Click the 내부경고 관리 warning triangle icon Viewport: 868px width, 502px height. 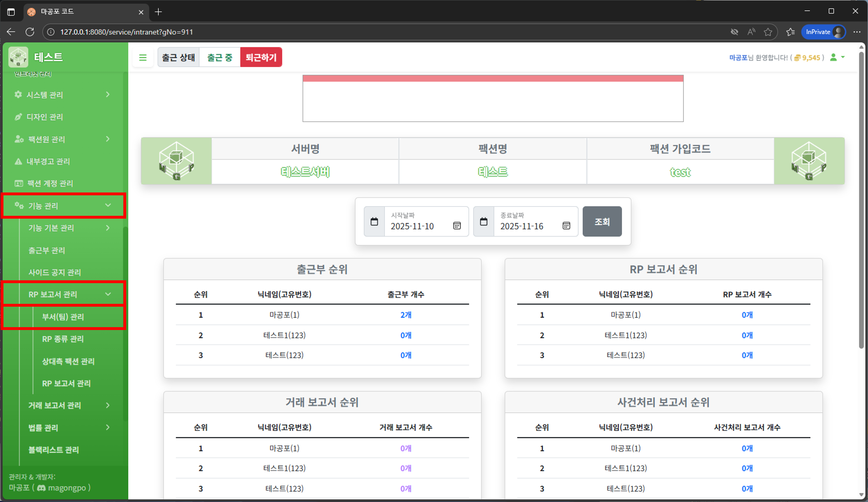click(18, 161)
